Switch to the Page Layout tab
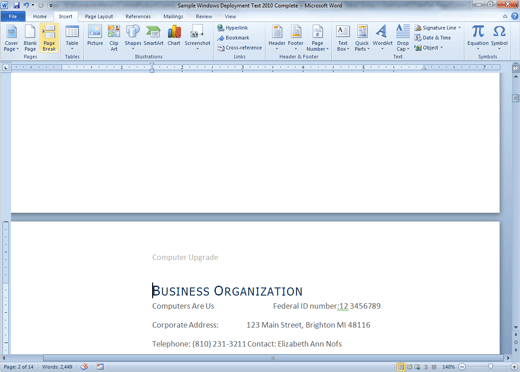Image resolution: width=520 pixels, height=372 pixels. pos(99,16)
